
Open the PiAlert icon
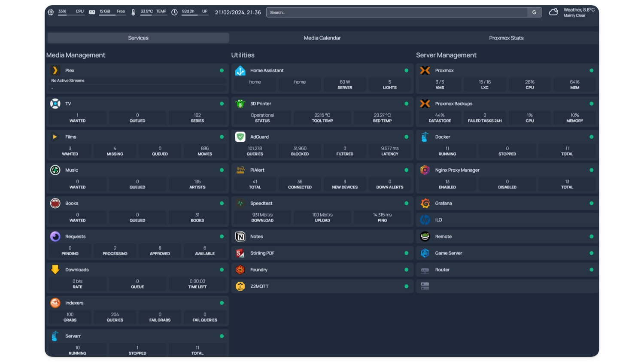240,170
